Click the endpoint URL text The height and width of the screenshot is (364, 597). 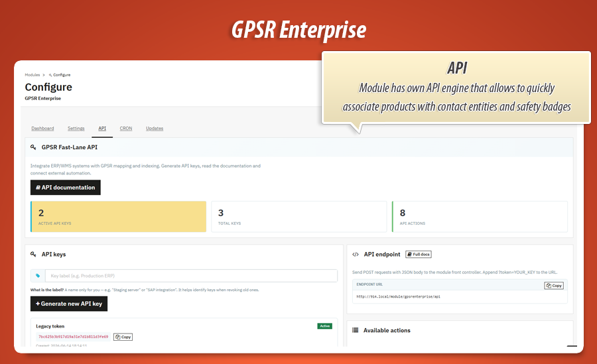click(x=398, y=296)
